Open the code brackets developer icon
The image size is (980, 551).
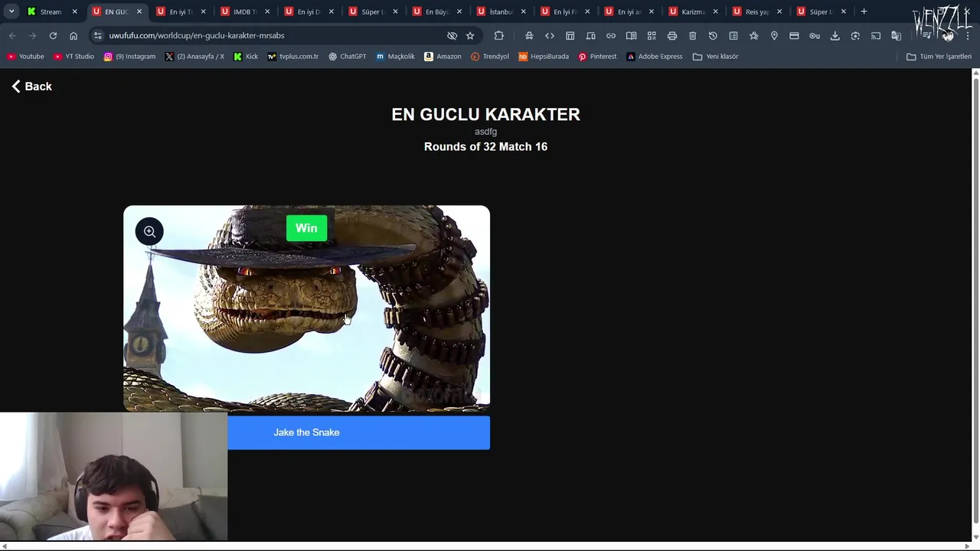(550, 35)
